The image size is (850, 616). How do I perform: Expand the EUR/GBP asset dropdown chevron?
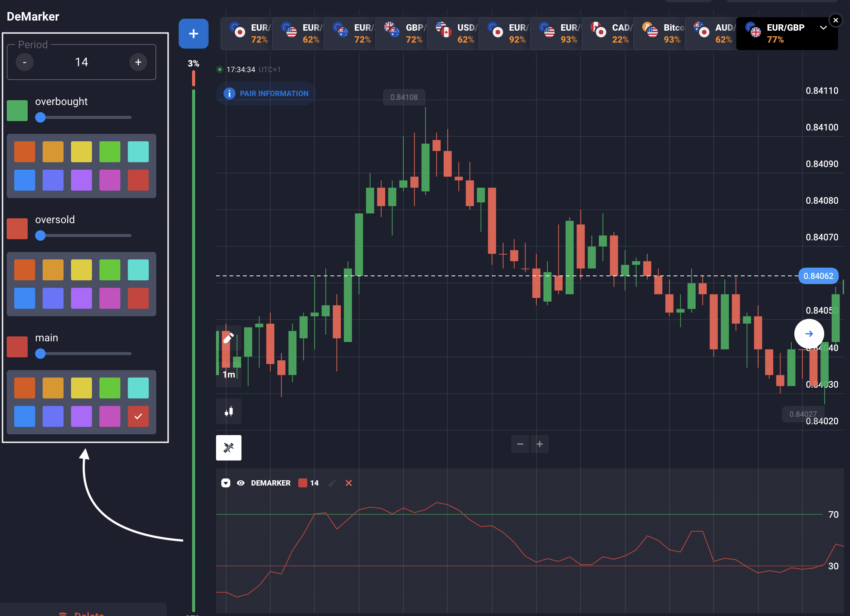pos(823,28)
